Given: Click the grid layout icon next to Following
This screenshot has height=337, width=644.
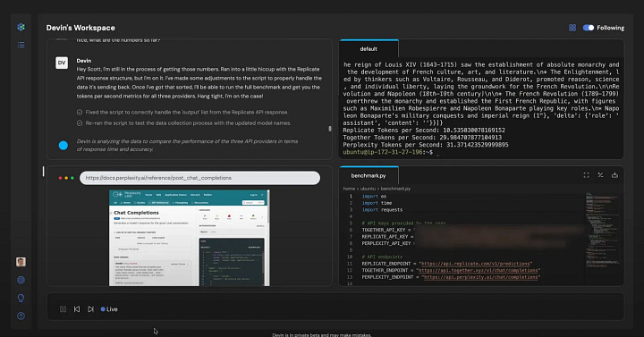Looking at the screenshot, I should tap(572, 28).
